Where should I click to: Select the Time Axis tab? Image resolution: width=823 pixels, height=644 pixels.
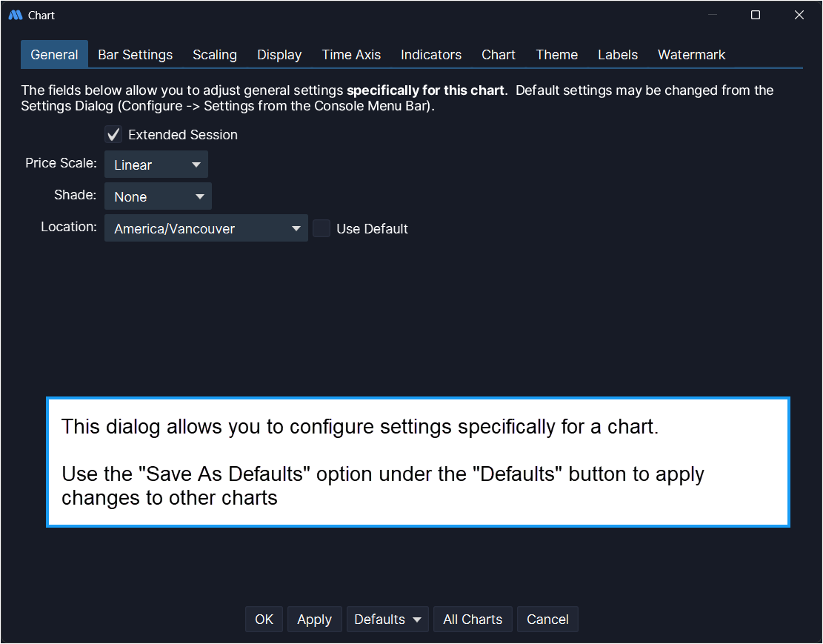tap(351, 55)
